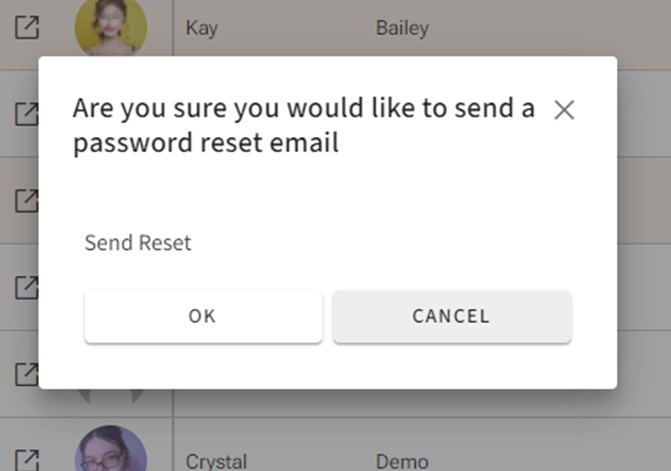The width and height of the screenshot is (671, 471).
Task: Click the dialog's confirmation question heading
Action: coord(303,125)
